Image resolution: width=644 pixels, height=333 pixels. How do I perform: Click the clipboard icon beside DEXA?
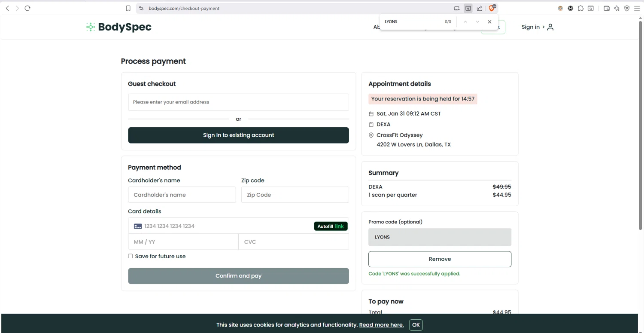point(371,125)
